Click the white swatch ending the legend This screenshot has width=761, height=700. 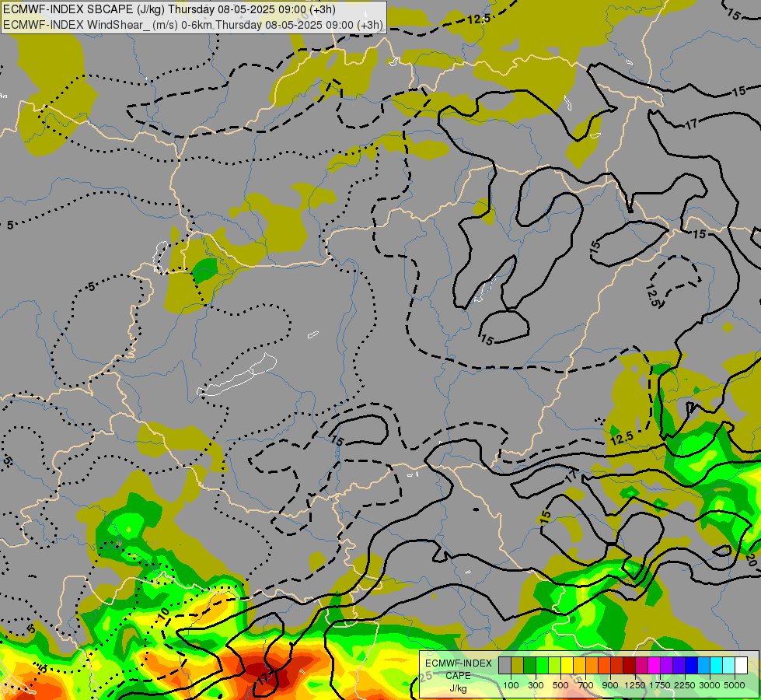pyautogui.click(x=742, y=665)
